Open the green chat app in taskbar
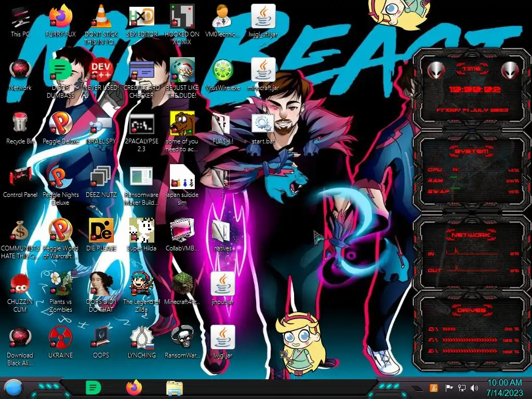This screenshot has width=532, height=399. tap(93, 388)
